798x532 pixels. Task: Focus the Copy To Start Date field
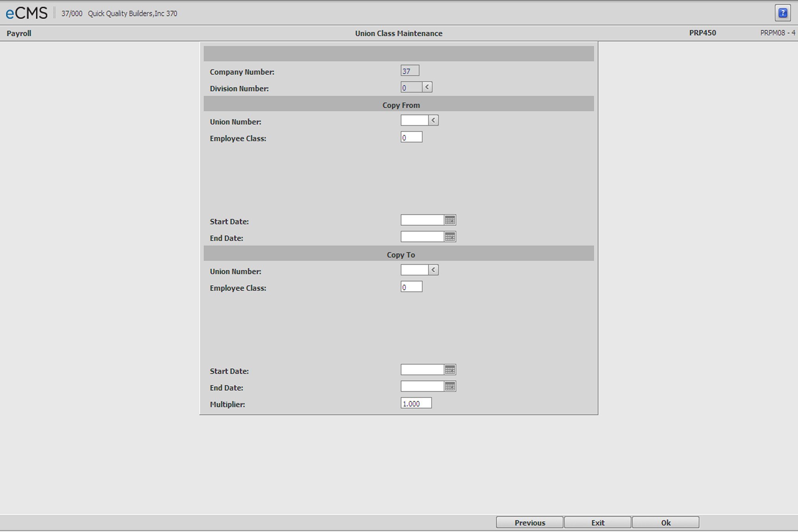coord(422,370)
